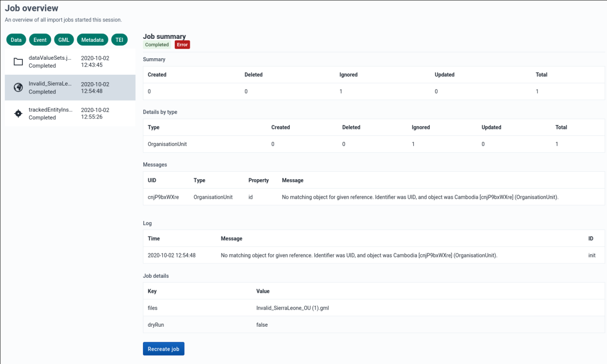Select the trackedEntityInstances job at 12:55:26
Screen dimensions: 607x364
(70, 114)
